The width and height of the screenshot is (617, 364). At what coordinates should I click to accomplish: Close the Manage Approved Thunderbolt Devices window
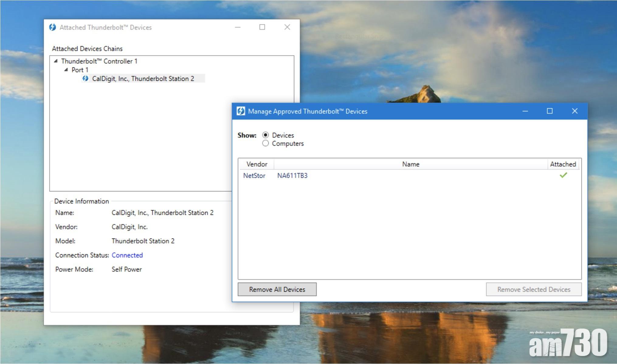574,111
